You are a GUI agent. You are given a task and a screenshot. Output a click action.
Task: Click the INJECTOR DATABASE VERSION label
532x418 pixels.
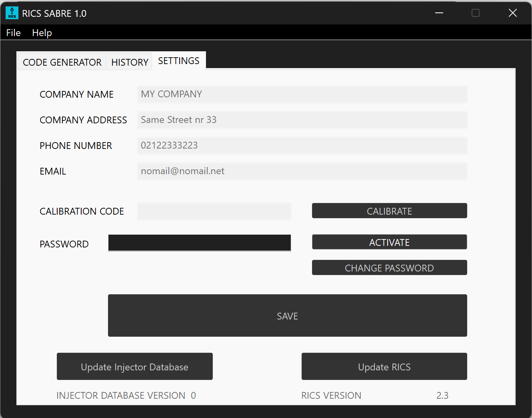121,396
